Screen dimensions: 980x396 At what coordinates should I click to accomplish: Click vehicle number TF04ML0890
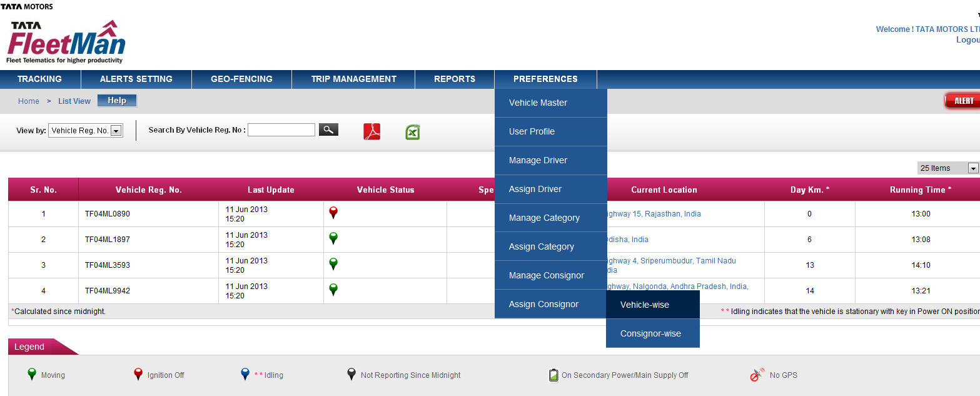point(108,214)
